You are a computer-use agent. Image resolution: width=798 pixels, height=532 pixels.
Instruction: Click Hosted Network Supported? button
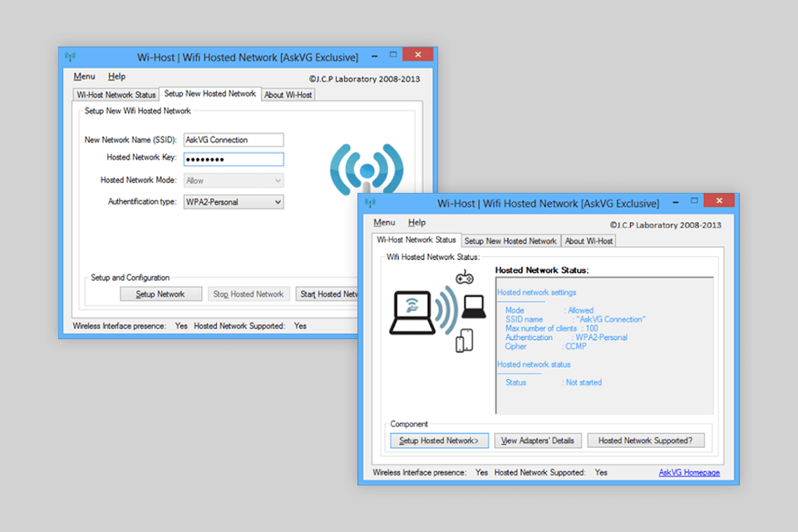click(646, 441)
